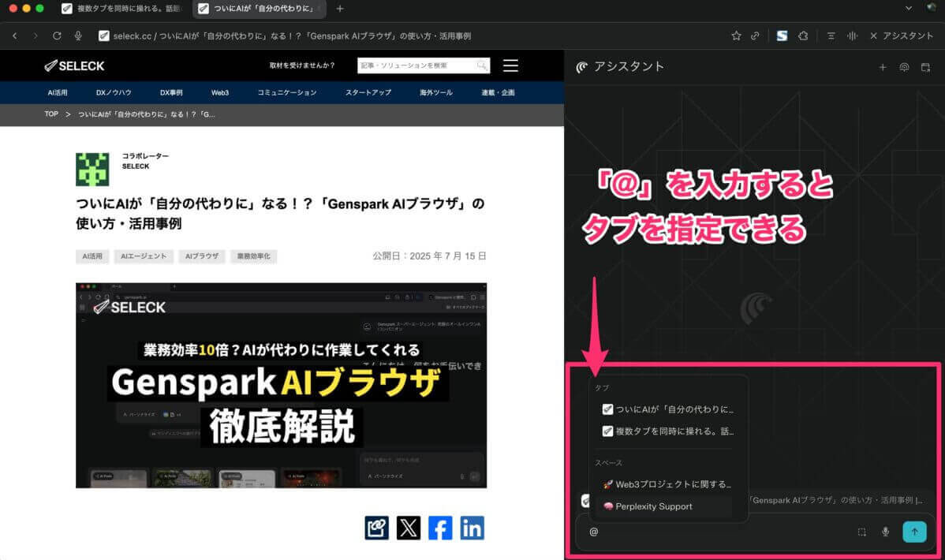The image size is (945, 560).
Task: Click the audio waveform icon in toolbar
Action: 852,36
